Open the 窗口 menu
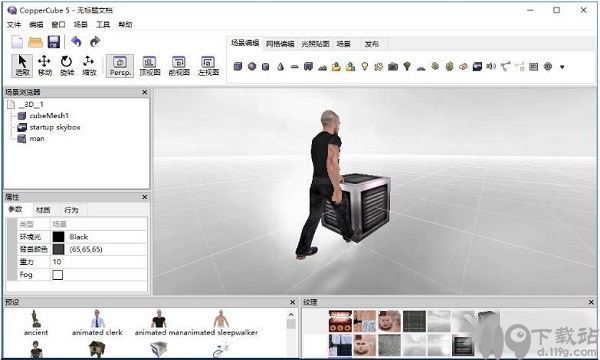The image size is (600, 360). tap(58, 24)
